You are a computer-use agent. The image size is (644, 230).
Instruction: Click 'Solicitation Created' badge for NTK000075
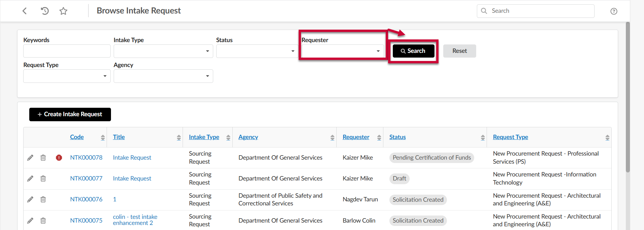418,221
